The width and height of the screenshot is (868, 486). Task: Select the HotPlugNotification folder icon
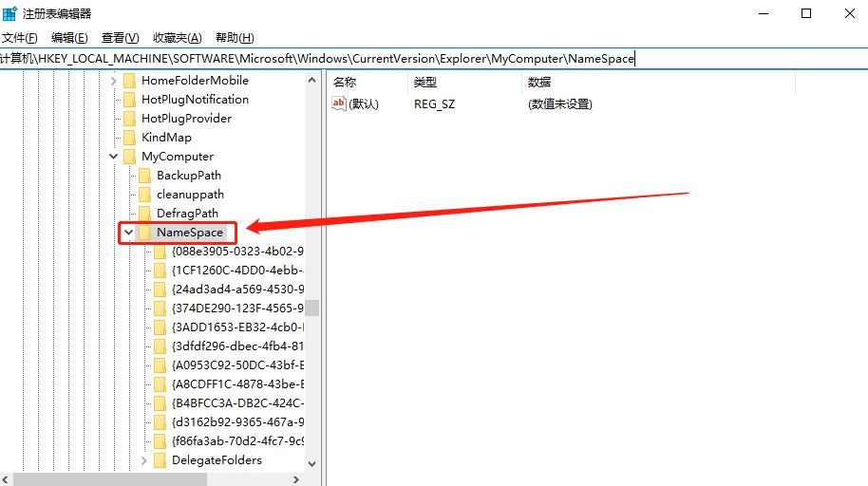pos(129,100)
